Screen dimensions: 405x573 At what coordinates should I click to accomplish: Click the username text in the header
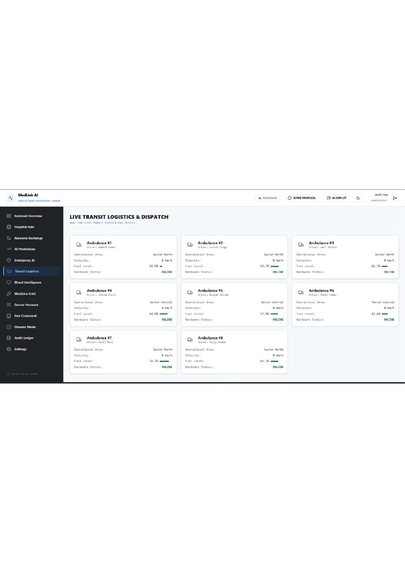(x=381, y=195)
